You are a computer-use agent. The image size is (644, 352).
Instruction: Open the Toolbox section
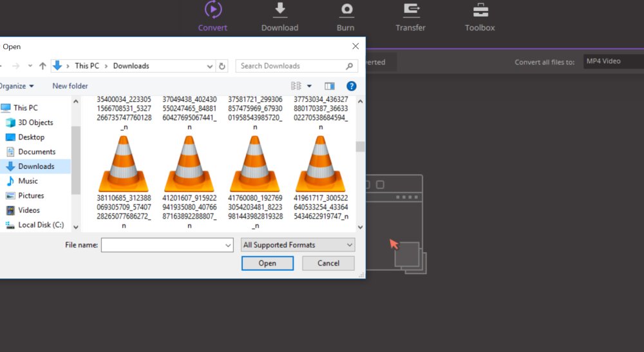(480, 17)
